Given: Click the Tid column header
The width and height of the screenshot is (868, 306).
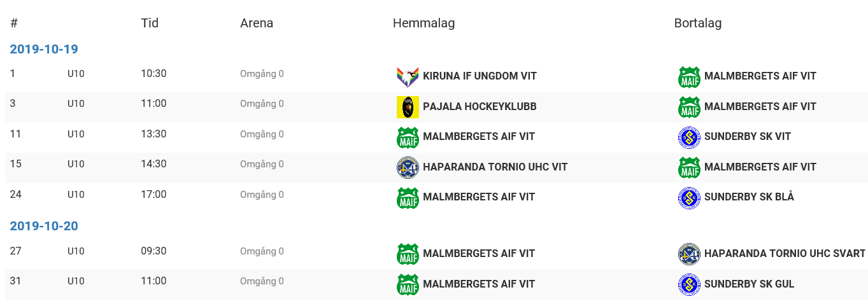Looking at the screenshot, I should coord(150,24).
